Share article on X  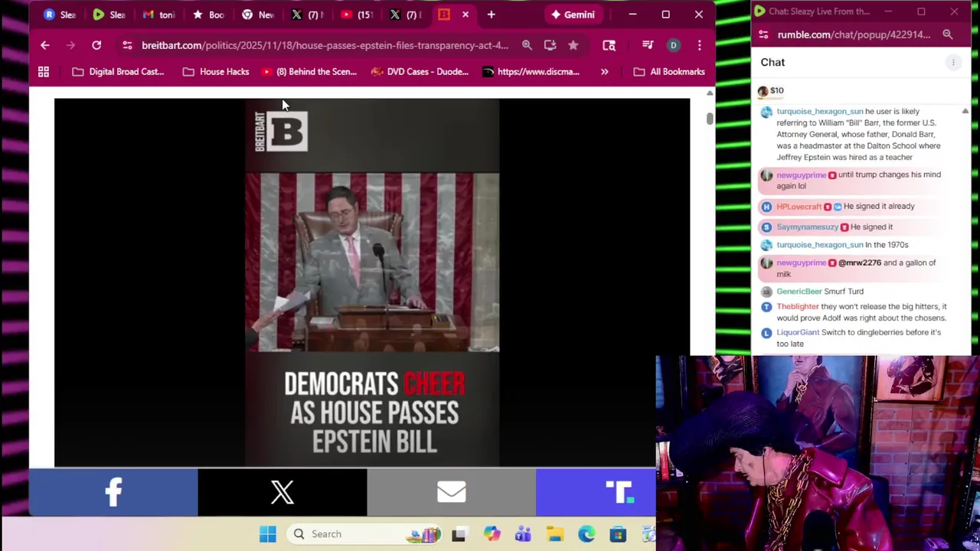pos(283,492)
